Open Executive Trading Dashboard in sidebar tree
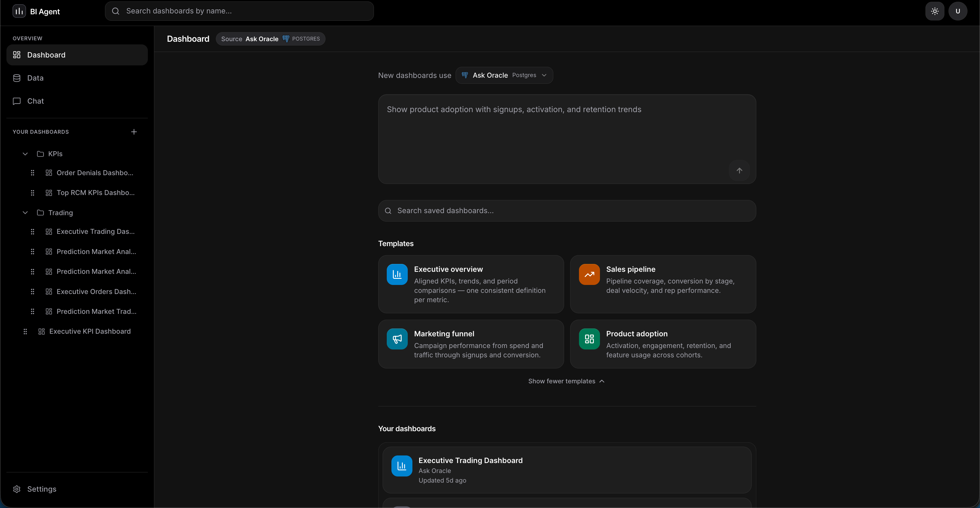 [95, 232]
